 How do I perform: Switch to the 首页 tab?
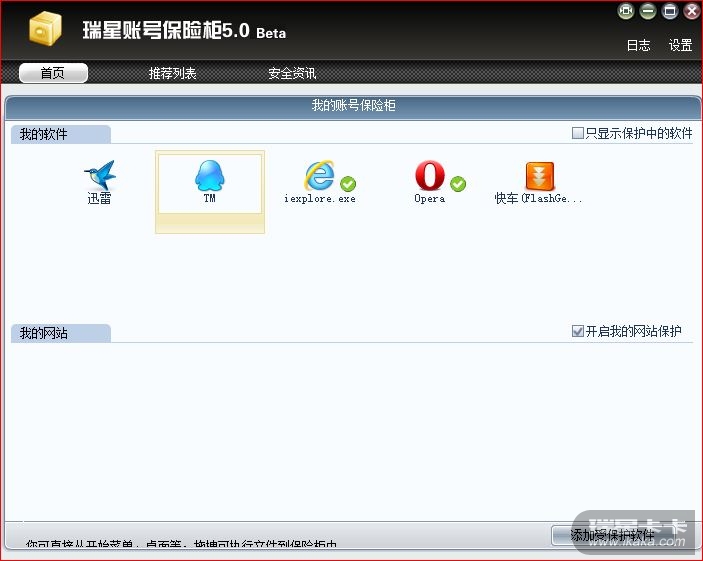click(53, 73)
